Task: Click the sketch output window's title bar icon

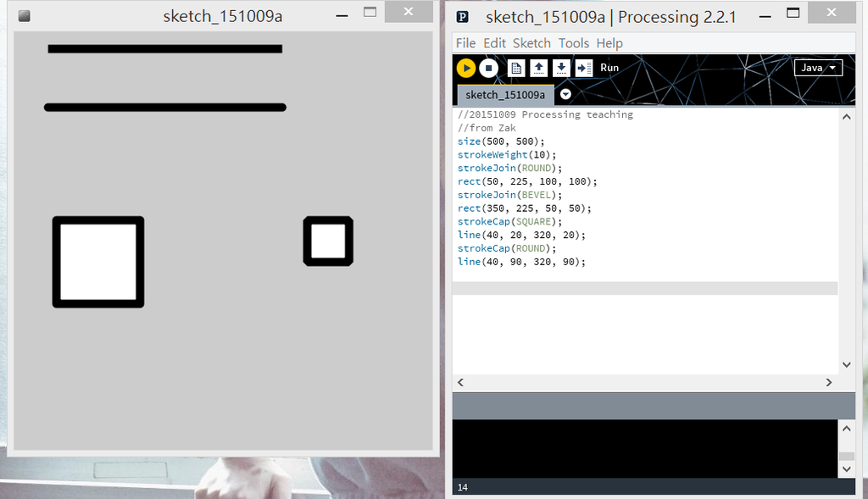Action: click(24, 16)
